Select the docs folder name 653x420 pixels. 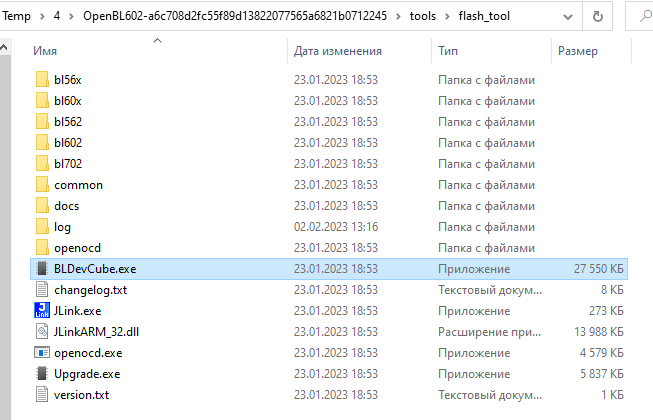[x=66, y=206]
